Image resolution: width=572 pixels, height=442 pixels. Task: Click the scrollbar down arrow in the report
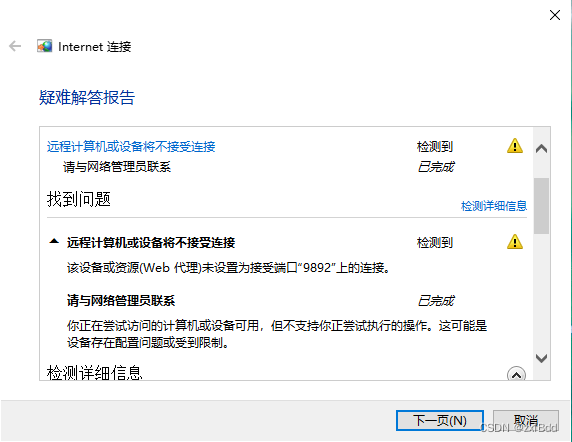click(x=541, y=358)
